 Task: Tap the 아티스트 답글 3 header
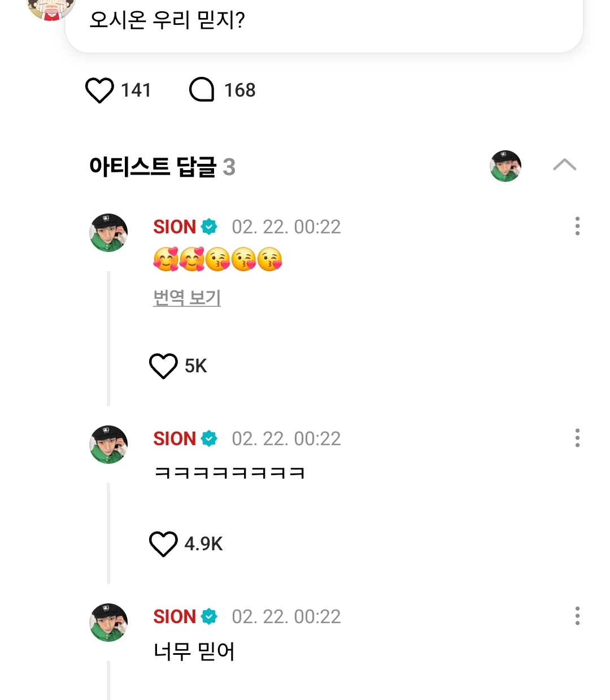(162, 167)
